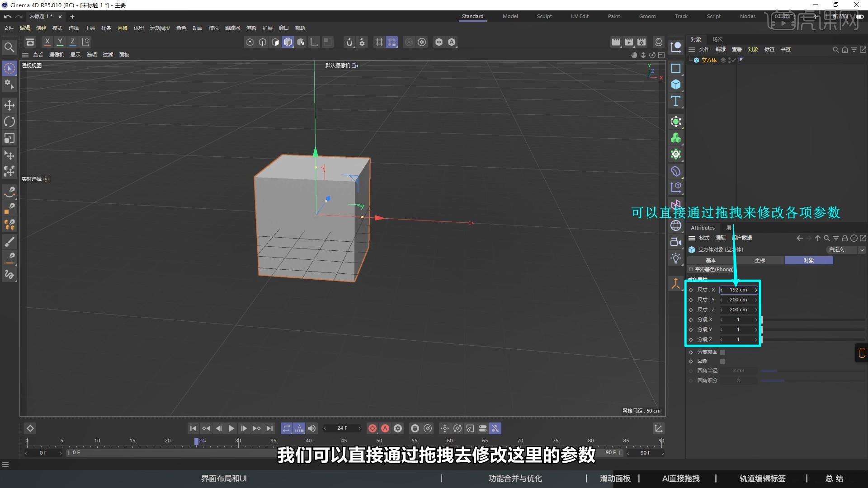Select the Text tool icon in right sidebar
This screenshot has height=488, width=868.
[x=676, y=101]
